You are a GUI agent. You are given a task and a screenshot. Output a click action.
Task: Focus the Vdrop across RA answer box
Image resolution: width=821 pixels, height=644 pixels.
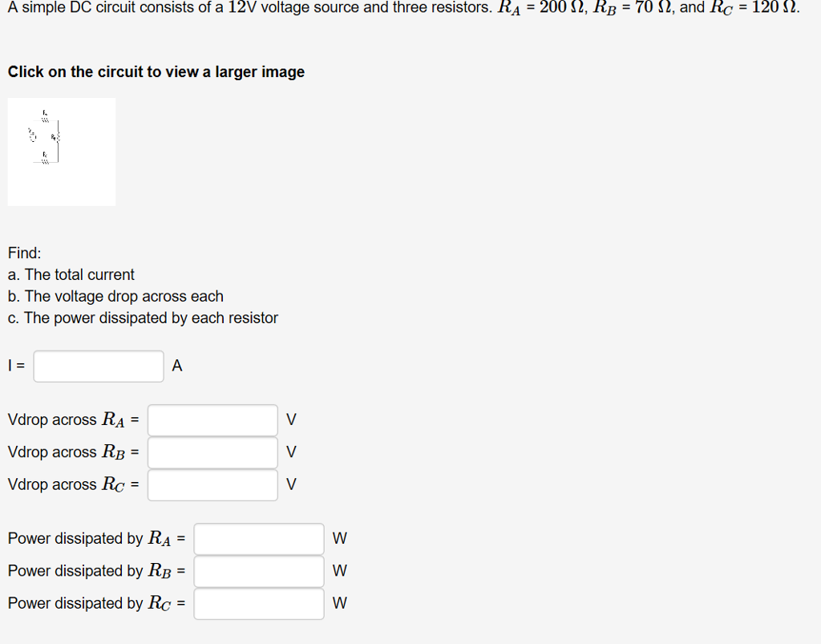212,419
